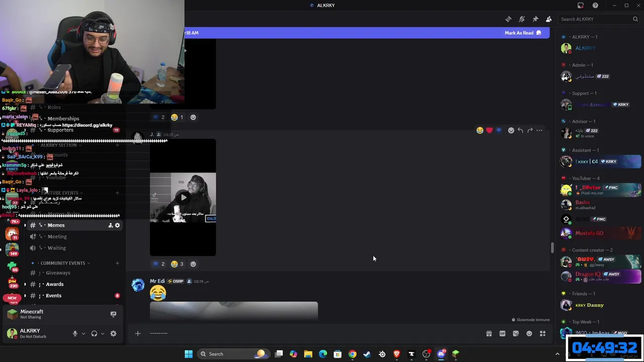Image resolution: width=644 pixels, height=362 pixels.
Task: Jump to NEW unread servers pill
Action: click(12, 298)
